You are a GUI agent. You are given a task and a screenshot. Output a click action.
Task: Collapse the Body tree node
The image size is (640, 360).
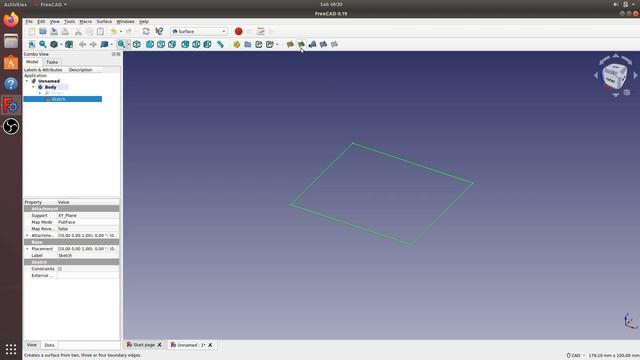coord(33,87)
